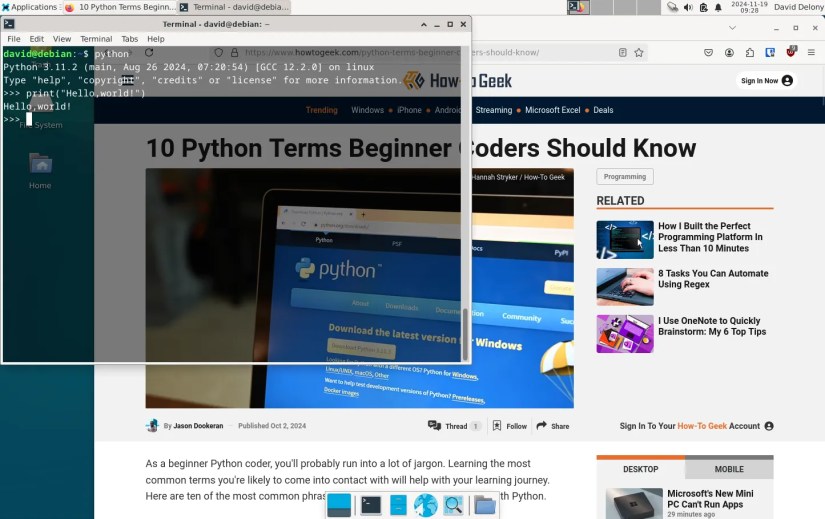Click the Save to Pocket icon in Firefox toolbar

708,52
